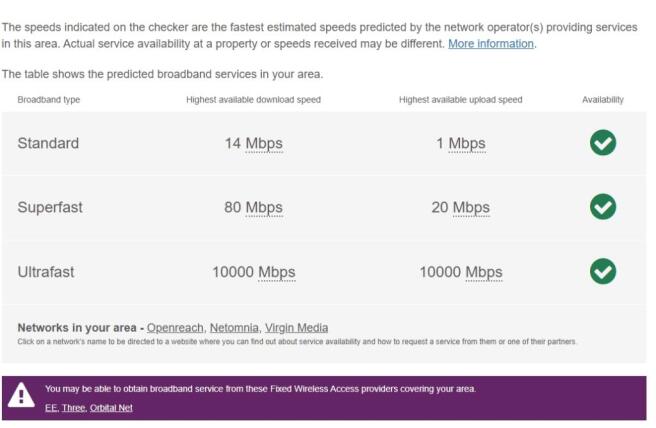Image resolution: width=656 pixels, height=428 pixels.
Task: Visit the Netomnia network website link
Action: point(234,328)
